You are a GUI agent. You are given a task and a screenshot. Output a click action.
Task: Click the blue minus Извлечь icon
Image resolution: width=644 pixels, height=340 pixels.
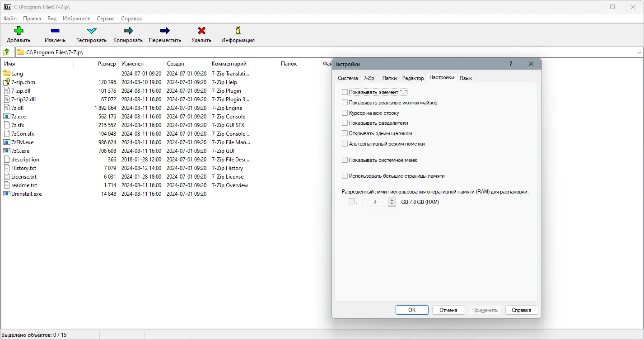[55, 31]
